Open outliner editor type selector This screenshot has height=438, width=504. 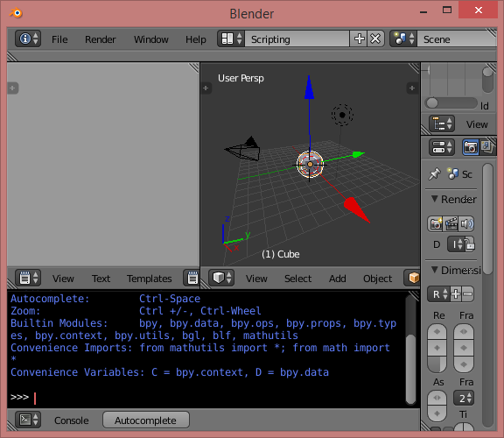(442, 124)
